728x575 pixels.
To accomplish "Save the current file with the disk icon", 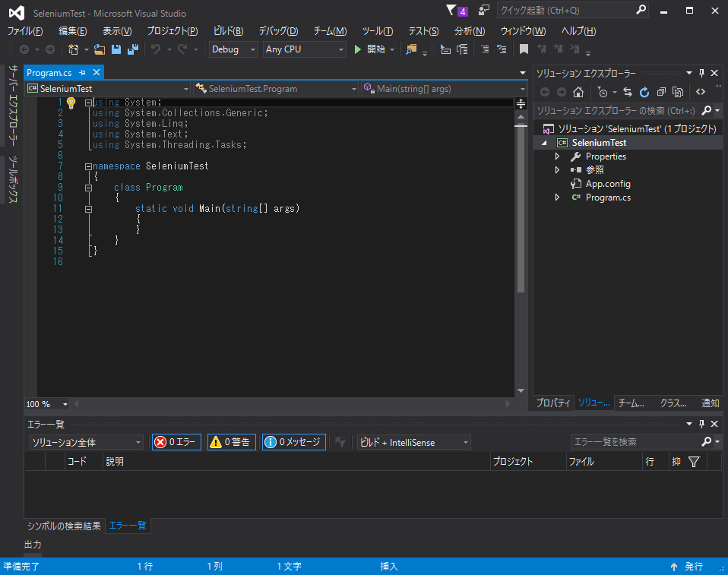I will (116, 49).
